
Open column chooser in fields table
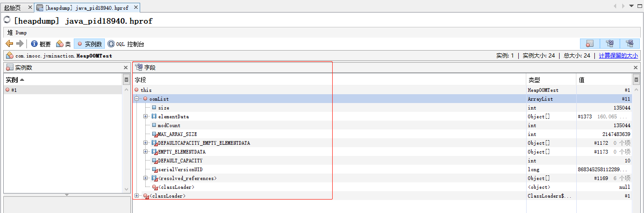(637, 80)
